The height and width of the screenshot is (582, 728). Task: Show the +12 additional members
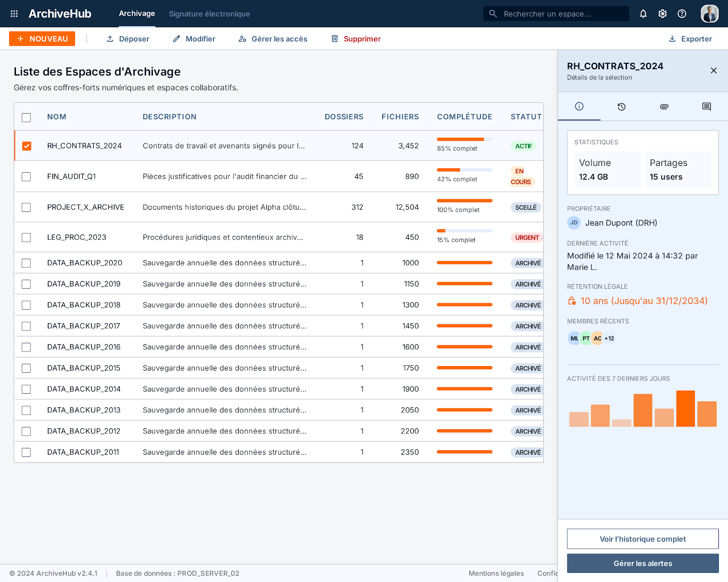point(609,338)
